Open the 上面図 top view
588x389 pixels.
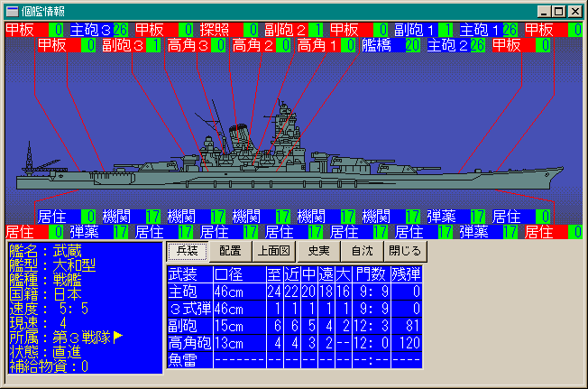(273, 250)
